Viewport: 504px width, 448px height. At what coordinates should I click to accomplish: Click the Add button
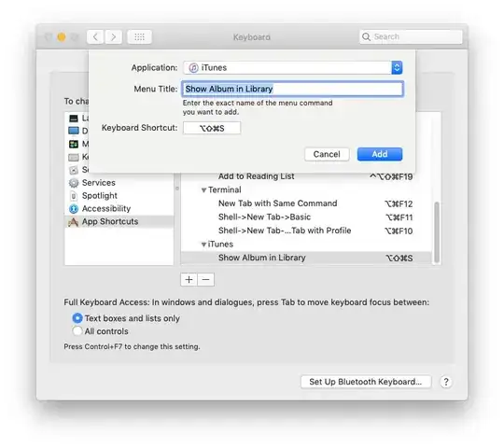(380, 154)
